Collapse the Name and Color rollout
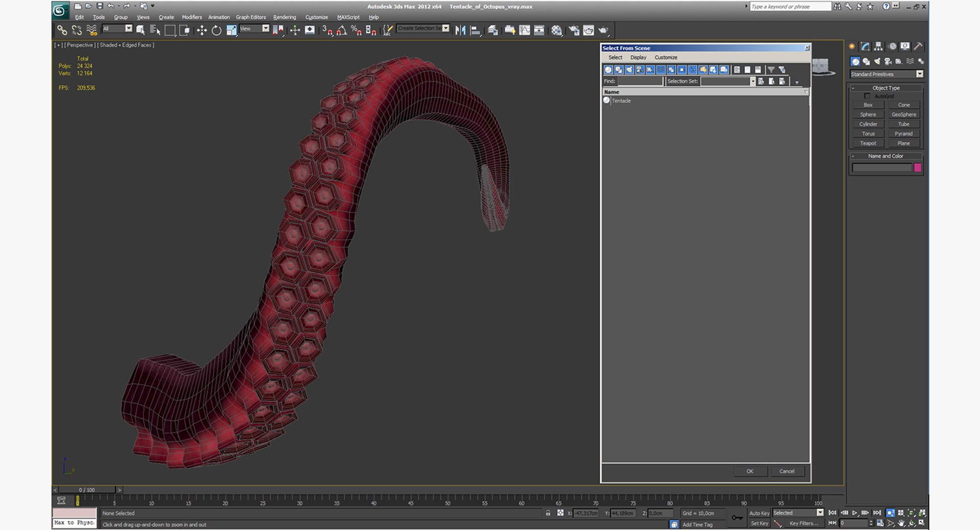 pos(886,156)
